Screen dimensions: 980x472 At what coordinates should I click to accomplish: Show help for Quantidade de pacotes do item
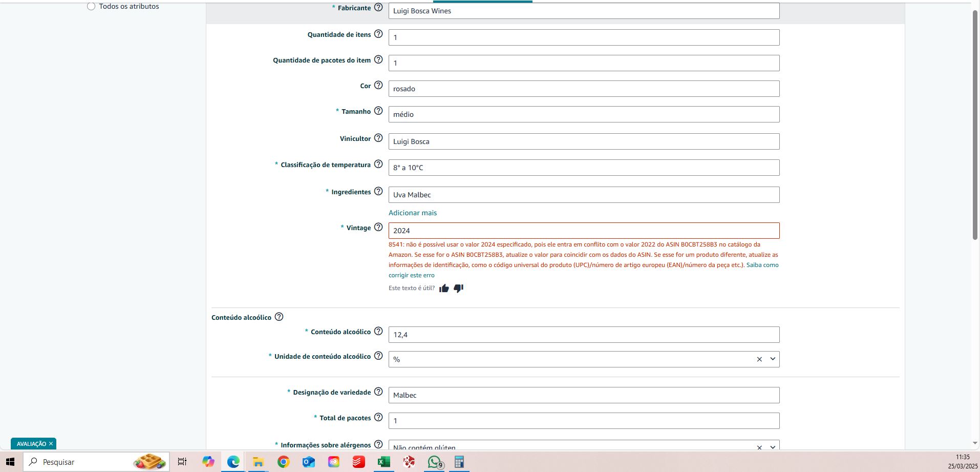[x=378, y=59]
